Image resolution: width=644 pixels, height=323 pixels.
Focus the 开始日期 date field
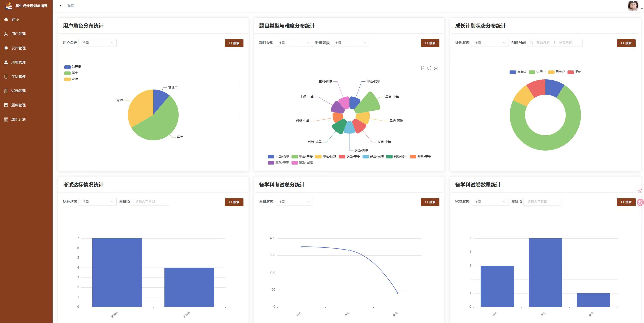[x=543, y=43]
